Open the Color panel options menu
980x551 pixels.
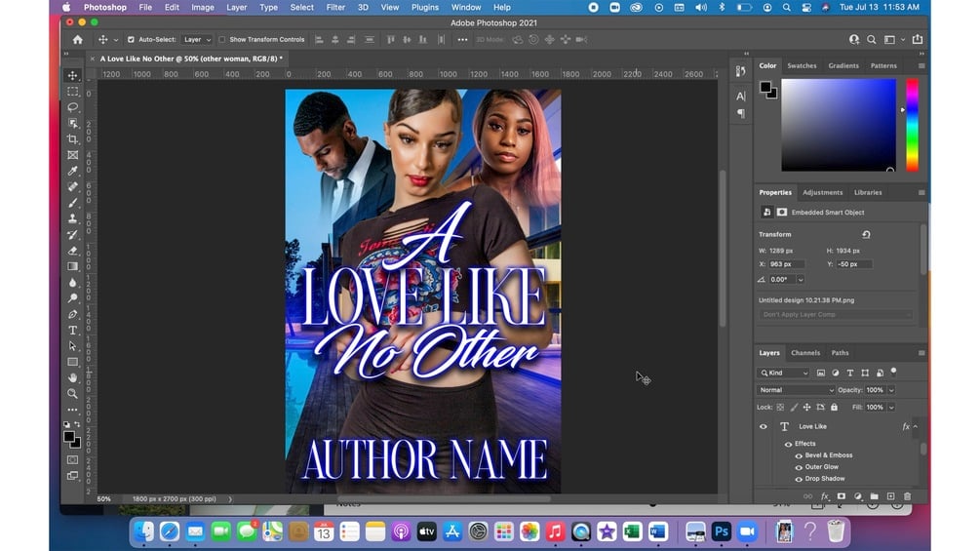click(921, 65)
